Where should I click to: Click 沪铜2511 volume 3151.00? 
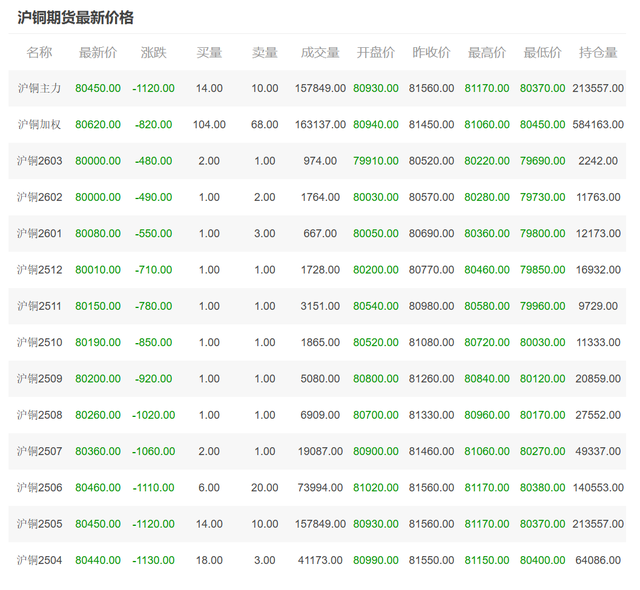click(320, 306)
